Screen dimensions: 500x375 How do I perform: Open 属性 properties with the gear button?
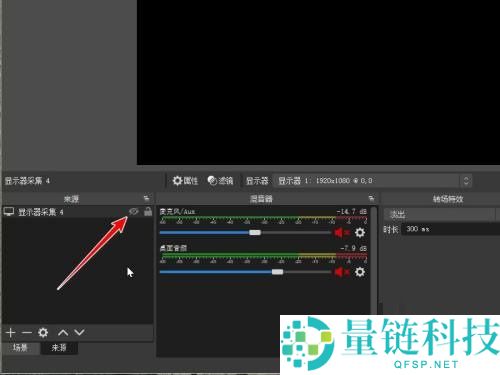pos(185,181)
